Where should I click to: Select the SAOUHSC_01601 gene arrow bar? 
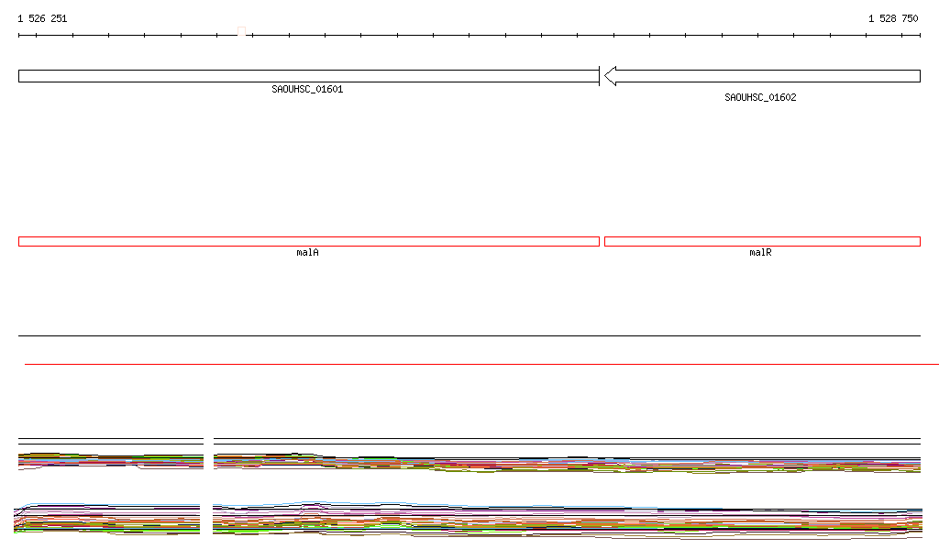309,76
